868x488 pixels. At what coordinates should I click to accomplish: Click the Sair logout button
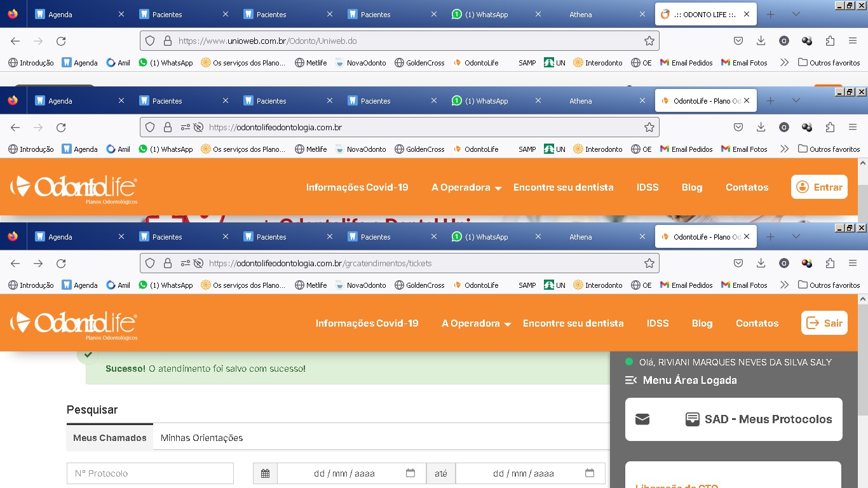824,323
